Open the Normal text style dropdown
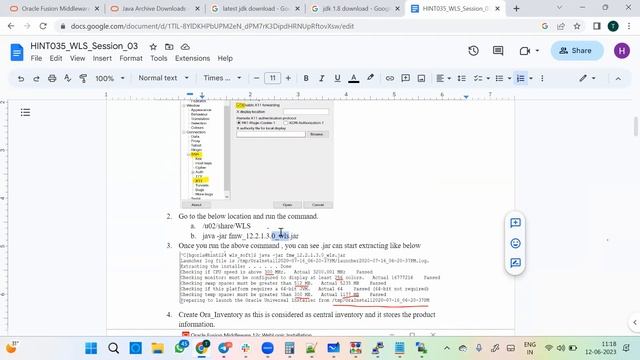The image size is (640, 360). (163, 78)
